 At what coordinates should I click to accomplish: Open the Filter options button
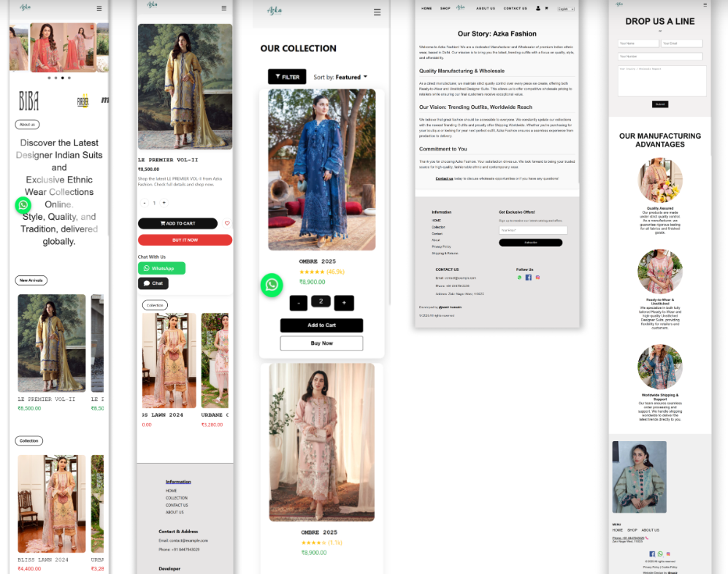coord(287,77)
